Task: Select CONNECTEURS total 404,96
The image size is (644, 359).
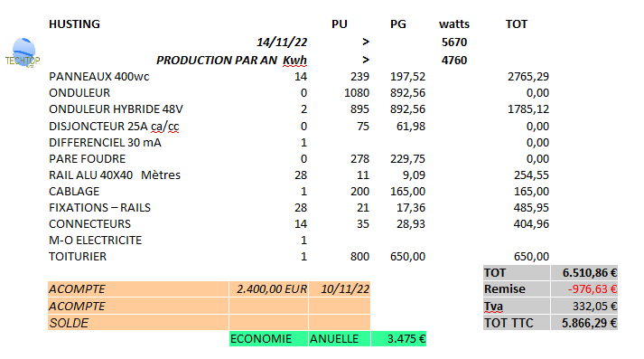Action: click(531, 223)
